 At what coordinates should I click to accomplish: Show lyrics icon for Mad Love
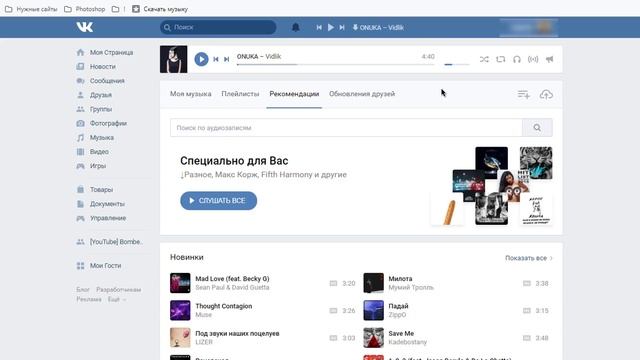pos(333,283)
